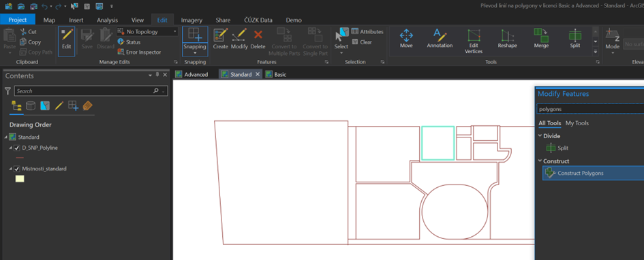The height and width of the screenshot is (260, 644).
Task: Expand the Tools gallery dropdown
Action: coord(596,51)
